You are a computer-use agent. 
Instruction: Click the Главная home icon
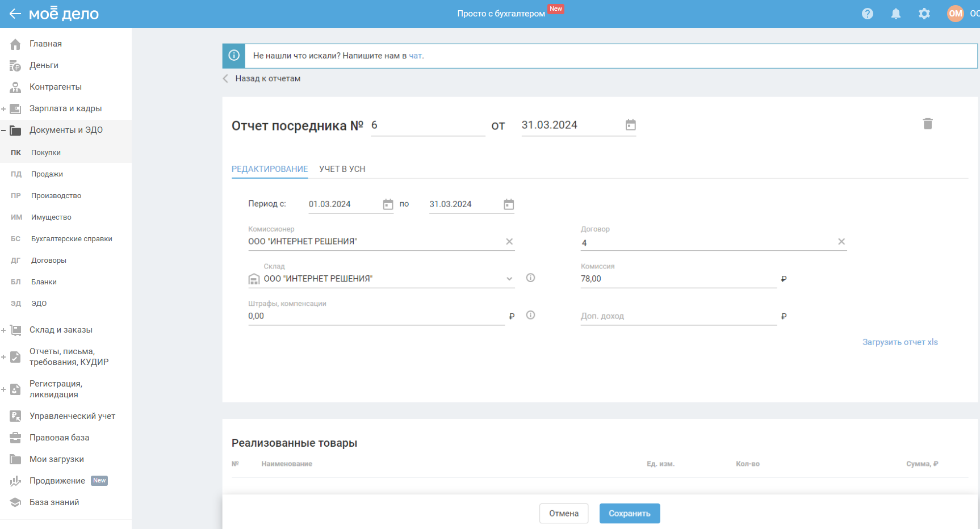pyautogui.click(x=15, y=44)
